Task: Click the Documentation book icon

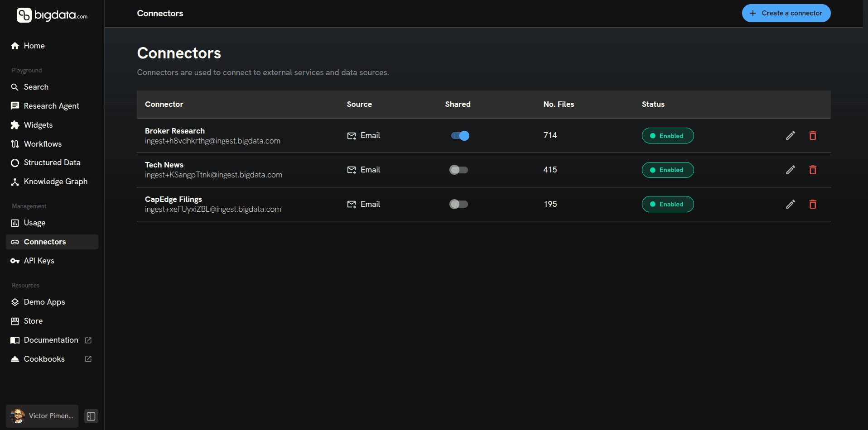Action: pyautogui.click(x=15, y=340)
